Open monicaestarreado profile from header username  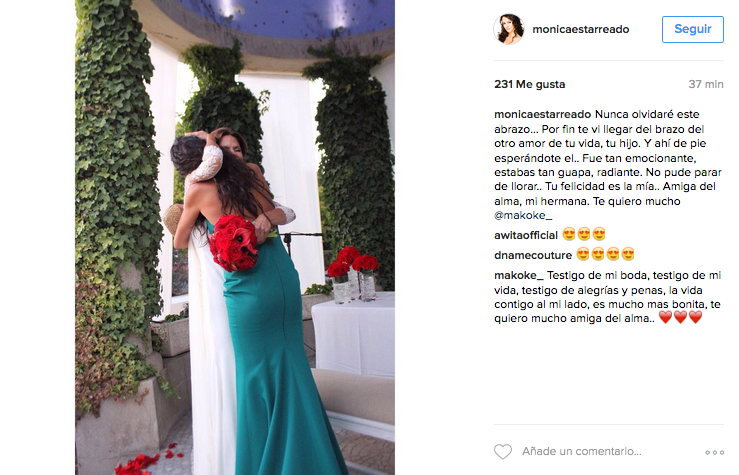tap(581, 29)
